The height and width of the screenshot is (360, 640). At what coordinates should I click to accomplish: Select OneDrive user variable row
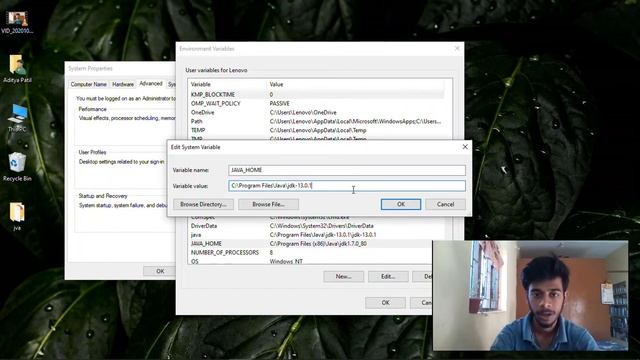[317, 112]
